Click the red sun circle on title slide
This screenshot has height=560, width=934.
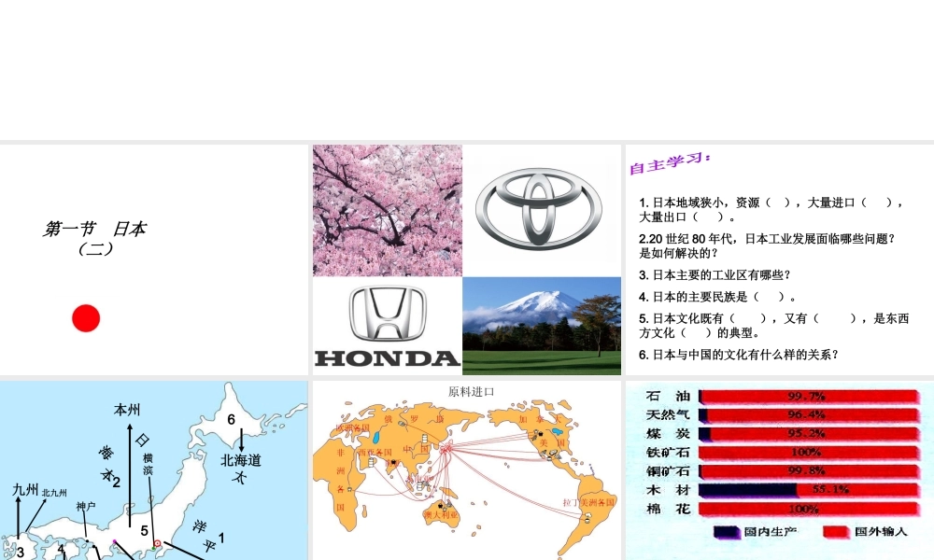86,318
